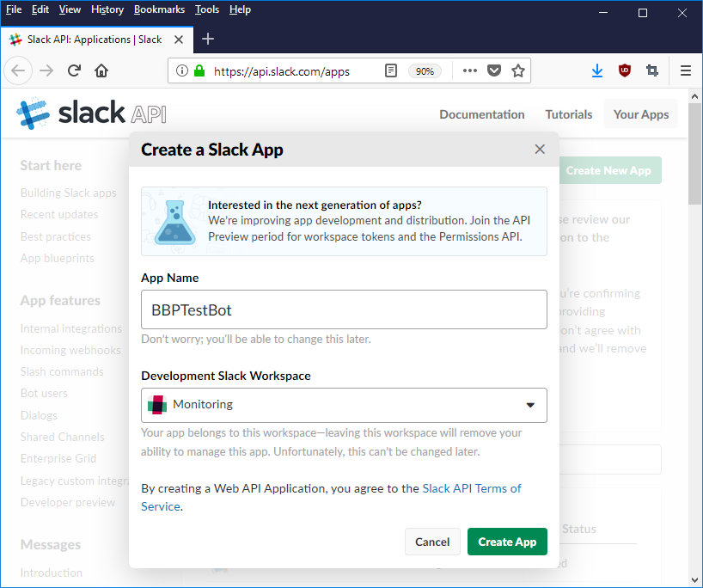Toggle Reader View icon in address bar
This screenshot has width=703, height=588.
pyautogui.click(x=391, y=70)
